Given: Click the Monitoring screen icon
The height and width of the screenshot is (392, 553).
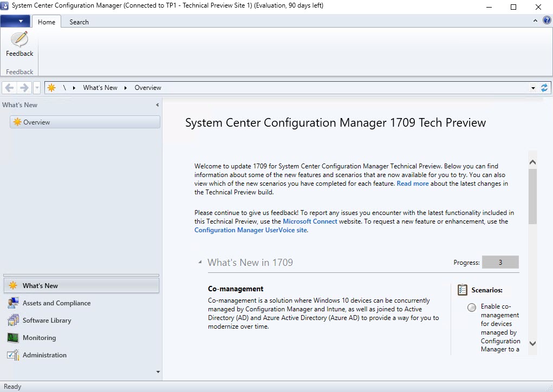Looking at the screenshot, I should coord(13,338).
